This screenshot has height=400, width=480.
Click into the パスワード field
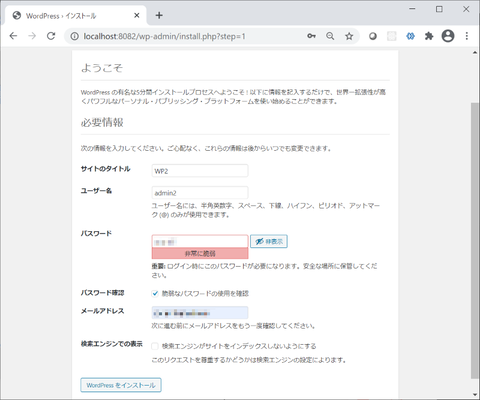coord(200,241)
